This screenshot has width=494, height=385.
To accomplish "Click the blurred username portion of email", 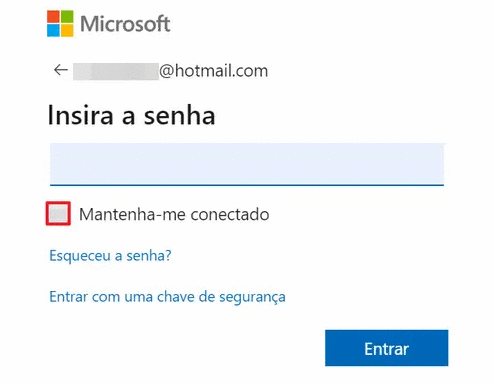I will (116, 71).
